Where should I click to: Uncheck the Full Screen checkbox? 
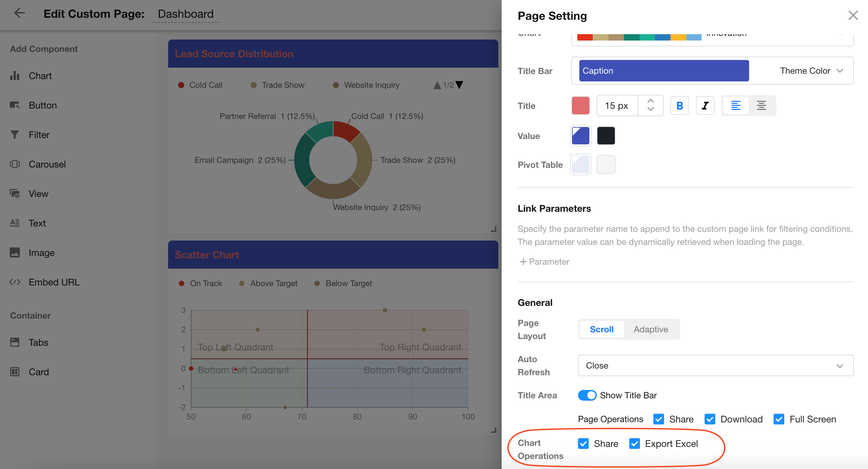(779, 419)
